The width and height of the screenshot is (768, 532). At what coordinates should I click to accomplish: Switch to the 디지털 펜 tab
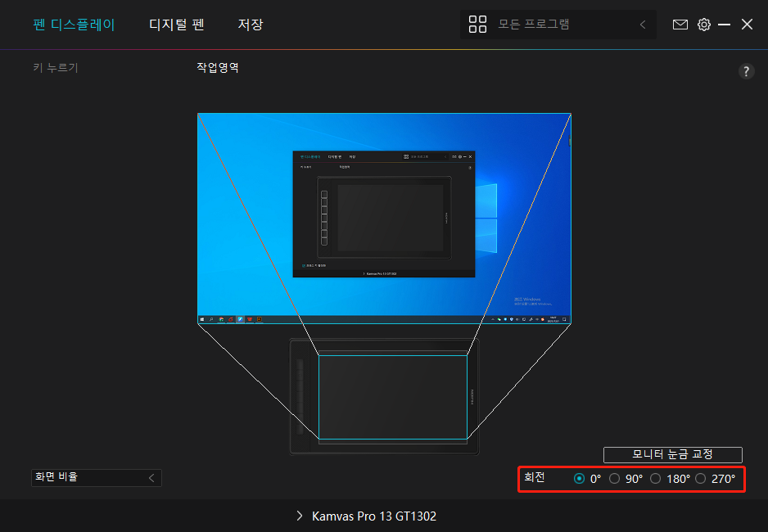coord(176,25)
